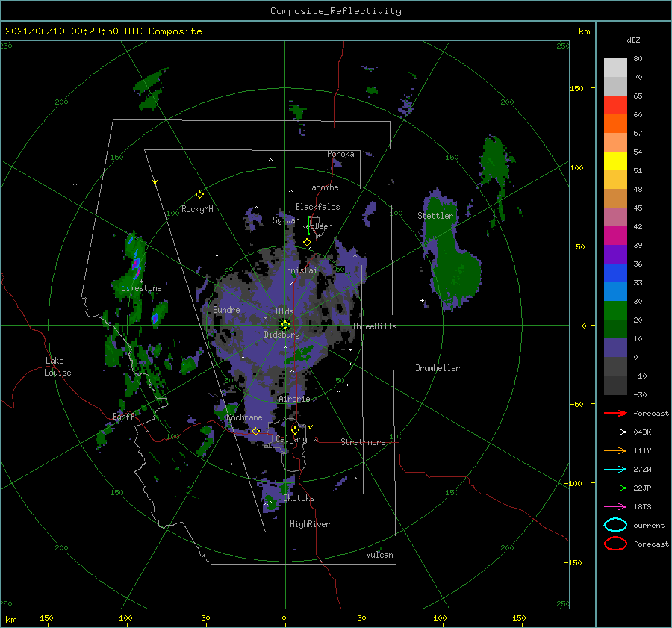Click the 27ZW legend label
The width and height of the screenshot is (672, 628).
(642, 470)
